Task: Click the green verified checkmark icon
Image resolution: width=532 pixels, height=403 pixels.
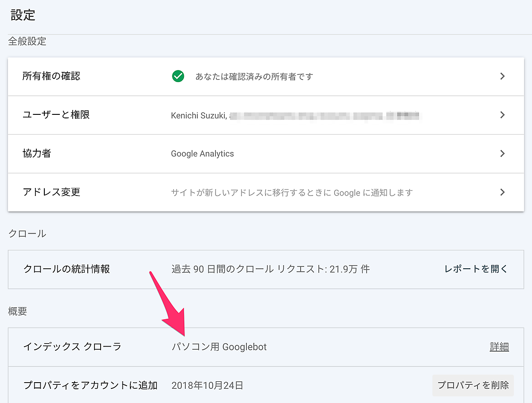Action: pyautogui.click(x=178, y=77)
